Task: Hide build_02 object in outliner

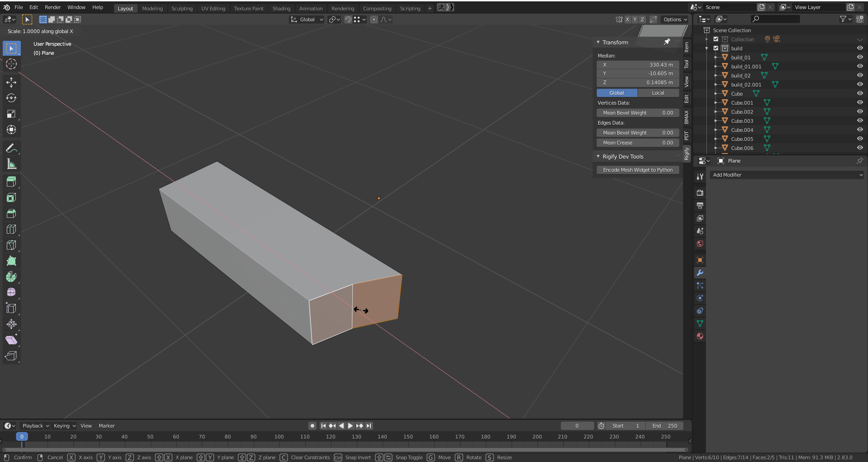Action: pos(859,75)
